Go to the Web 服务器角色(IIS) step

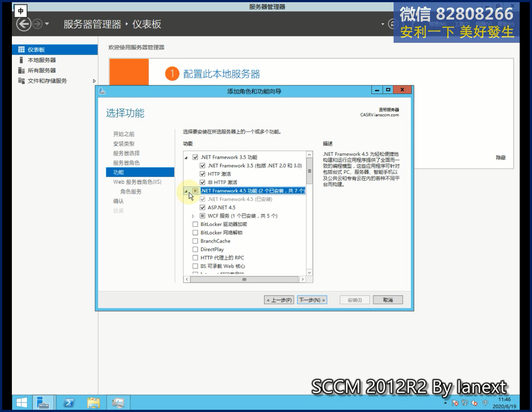click(x=137, y=182)
